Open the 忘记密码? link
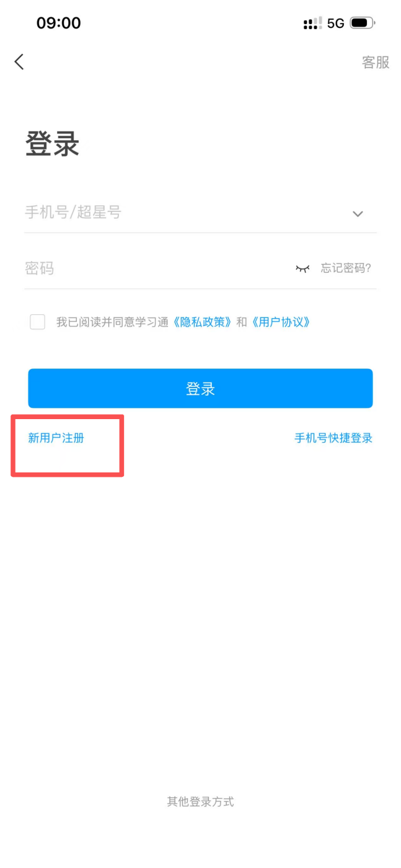The height and width of the screenshot is (868, 401). (346, 268)
